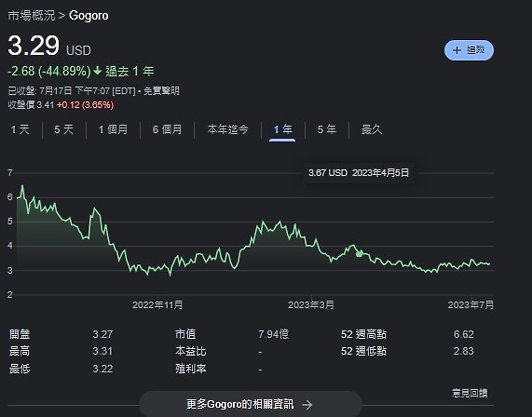Open the 免責聲明 disclaimer link
Screen dimensions: 532x417
click(x=161, y=91)
